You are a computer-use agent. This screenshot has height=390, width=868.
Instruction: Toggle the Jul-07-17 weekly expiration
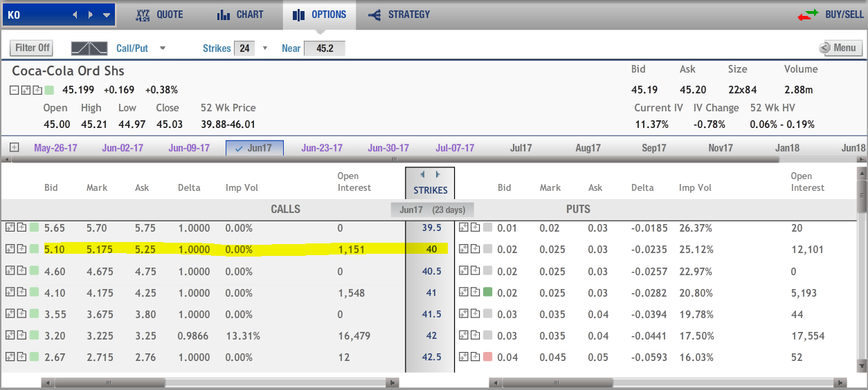tap(455, 148)
